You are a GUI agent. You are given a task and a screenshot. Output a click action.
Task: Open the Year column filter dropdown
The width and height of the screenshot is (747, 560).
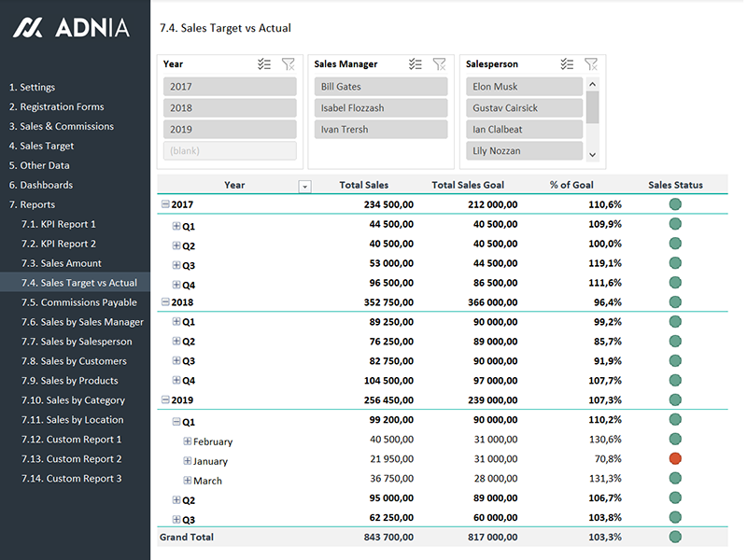click(x=303, y=186)
